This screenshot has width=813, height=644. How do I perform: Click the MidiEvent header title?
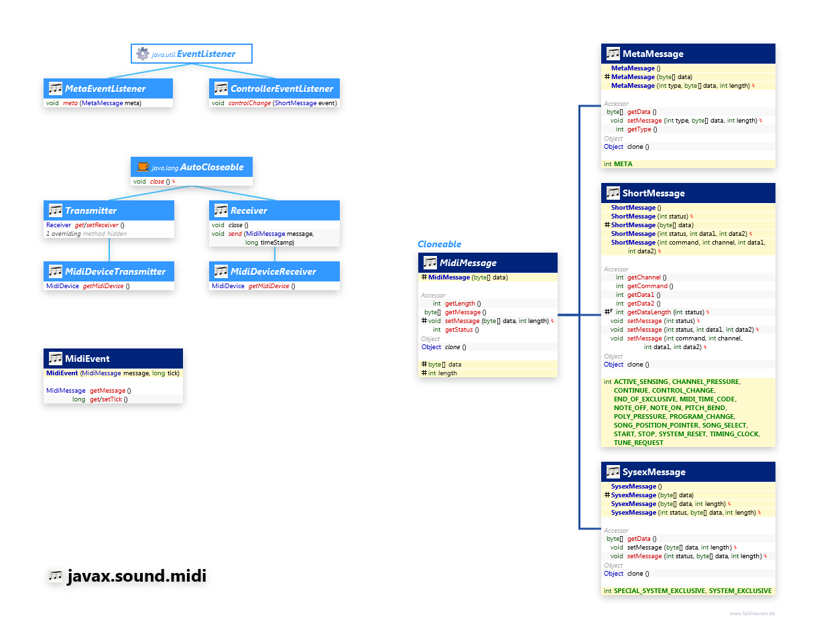coord(87,359)
